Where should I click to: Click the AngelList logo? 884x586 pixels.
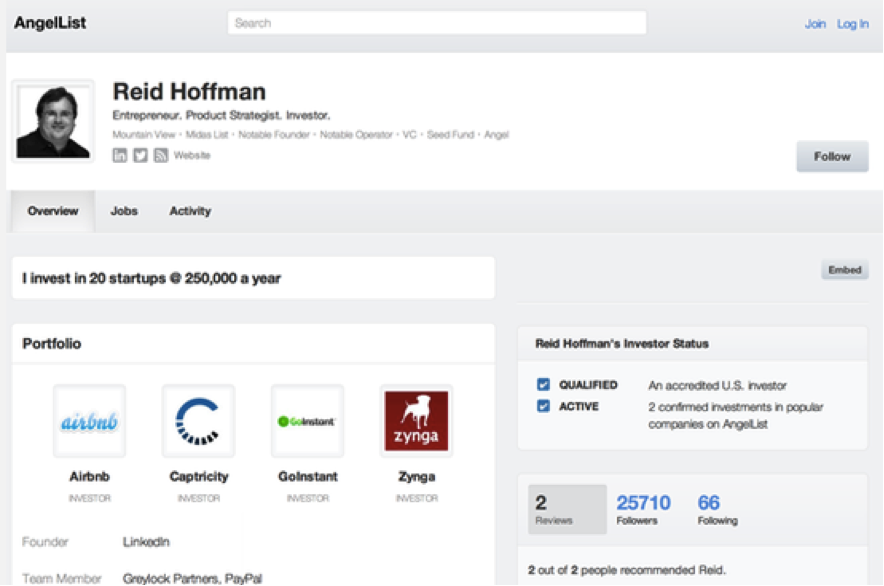coord(50,23)
